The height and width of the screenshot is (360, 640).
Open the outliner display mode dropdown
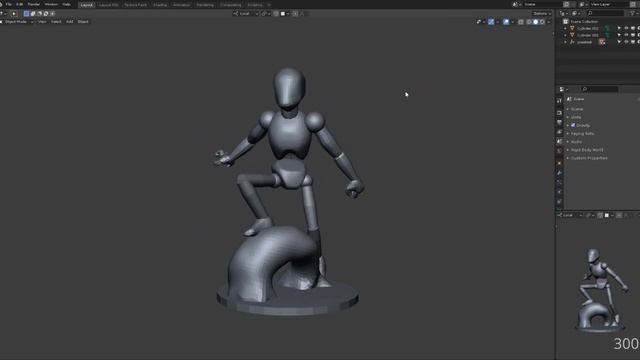click(x=575, y=13)
